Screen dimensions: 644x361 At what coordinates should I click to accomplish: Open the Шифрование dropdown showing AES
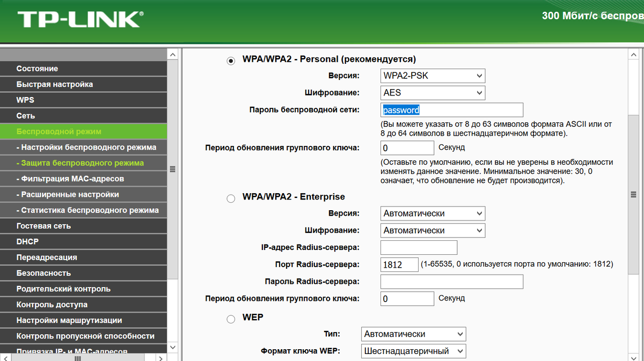click(433, 92)
